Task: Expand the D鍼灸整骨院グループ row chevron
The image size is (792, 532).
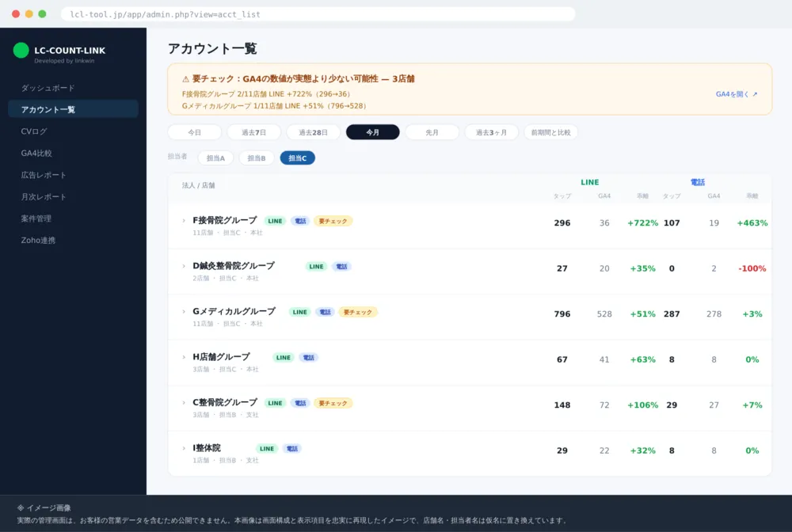Action: coord(184,266)
